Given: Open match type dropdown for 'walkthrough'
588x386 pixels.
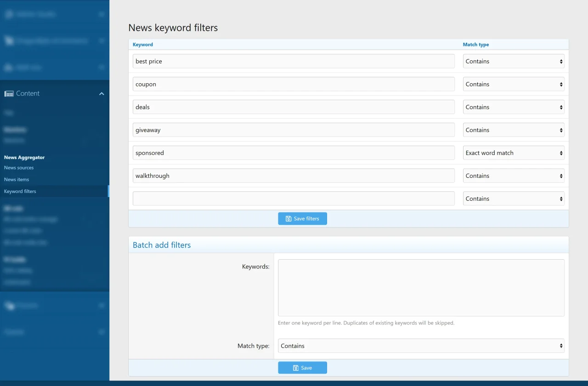Looking at the screenshot, I should point(514,176).
